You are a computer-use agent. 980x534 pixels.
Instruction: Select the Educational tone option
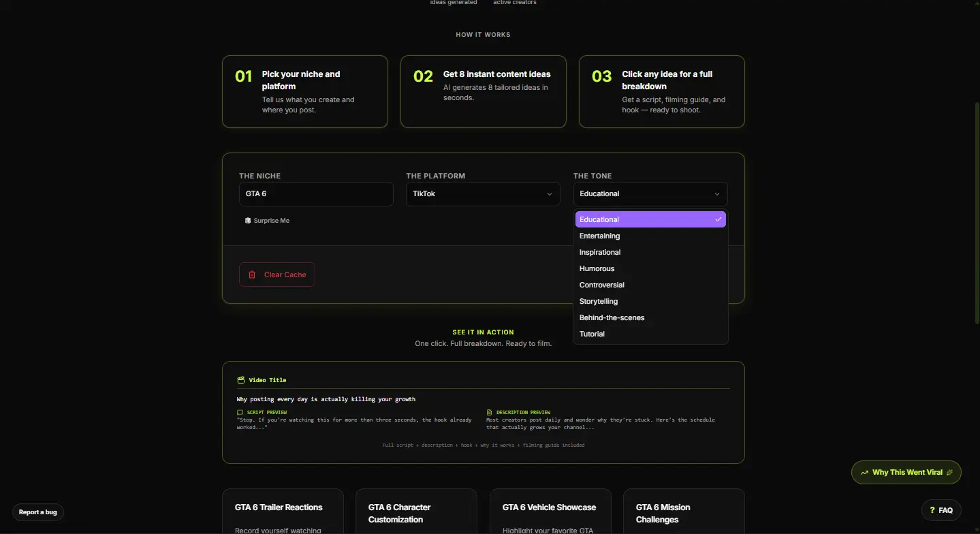coord(650,219)
